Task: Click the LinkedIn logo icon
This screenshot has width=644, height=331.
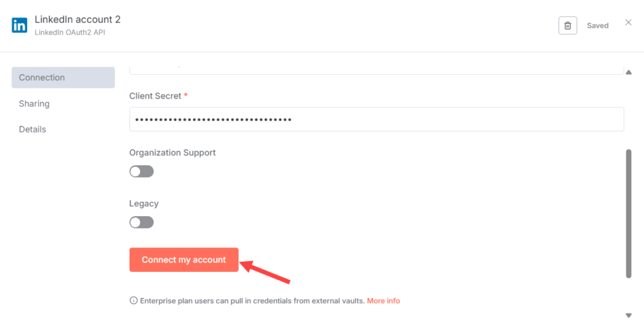Action: point(19,25)
